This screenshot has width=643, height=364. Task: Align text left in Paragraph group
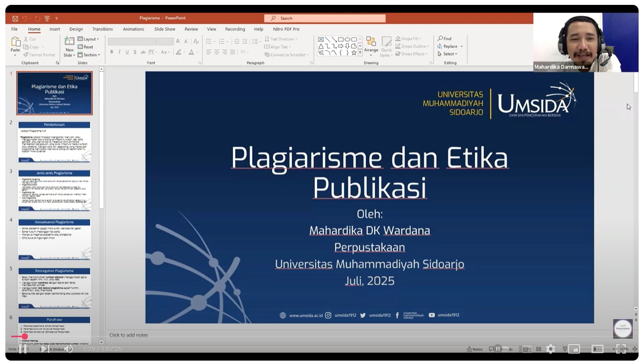click(x=209, y=52)
